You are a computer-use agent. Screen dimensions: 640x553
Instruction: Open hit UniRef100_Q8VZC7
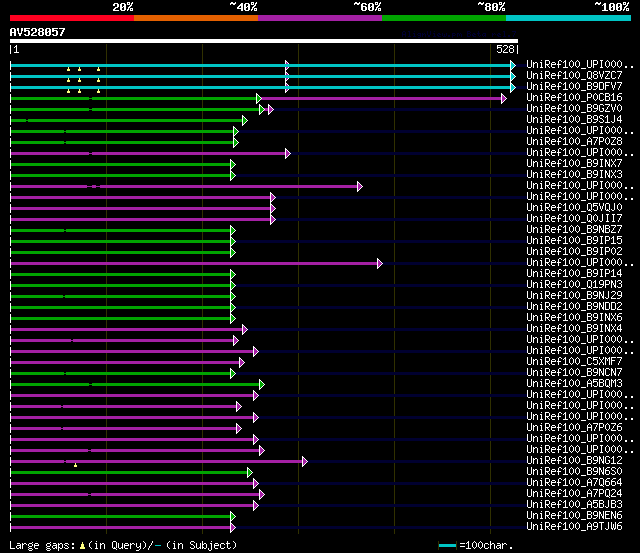point(574,76)
